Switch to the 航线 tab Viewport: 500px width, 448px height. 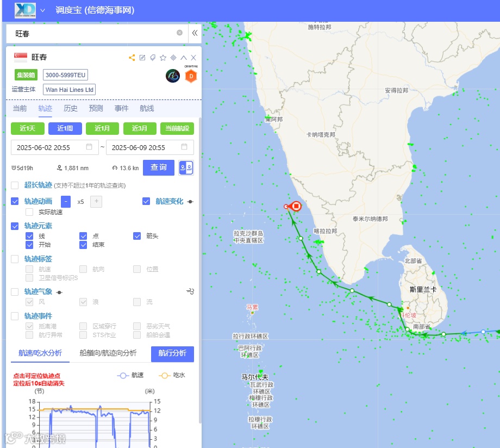[147, 109]
